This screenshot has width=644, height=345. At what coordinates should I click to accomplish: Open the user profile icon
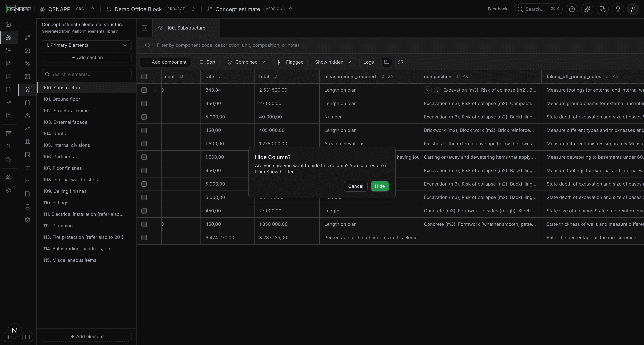point(633,9)
